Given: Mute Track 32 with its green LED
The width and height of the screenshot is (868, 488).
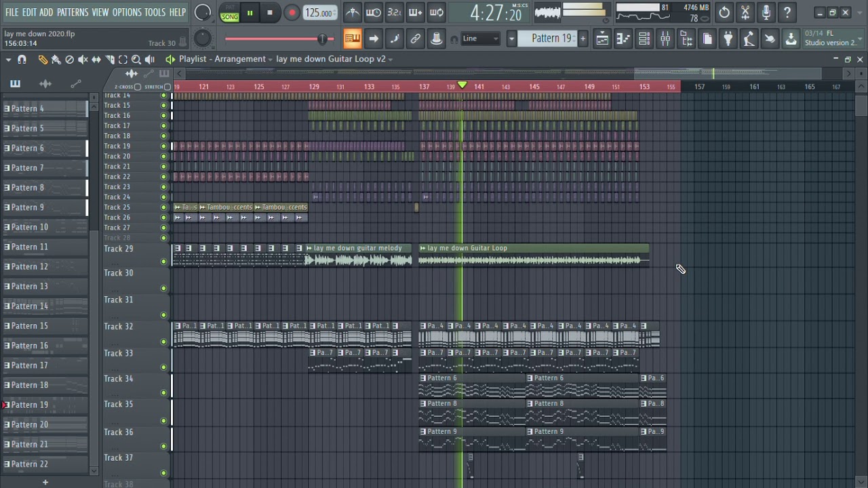Looking at the screenshot, I should click(x=163, y=342).
